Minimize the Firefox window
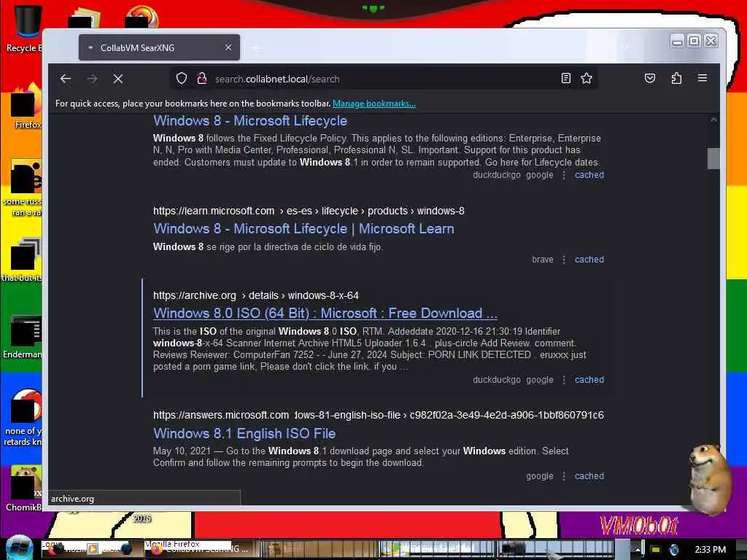The height and width of the screenshot is (560, 747). [x=677, y=42]
